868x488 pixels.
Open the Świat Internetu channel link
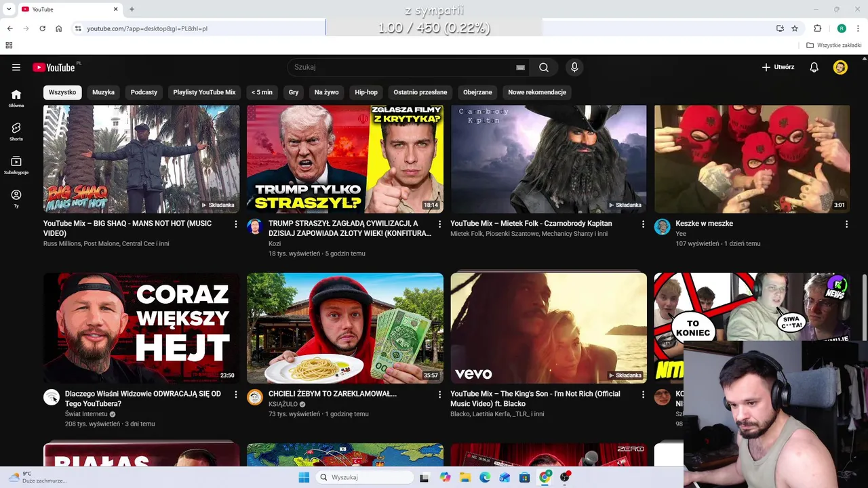click(86, 413)
